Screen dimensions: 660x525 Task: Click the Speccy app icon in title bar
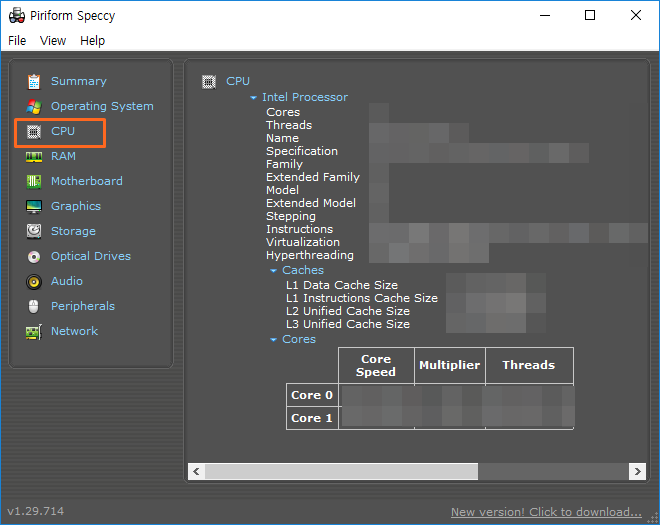[17, 16]
